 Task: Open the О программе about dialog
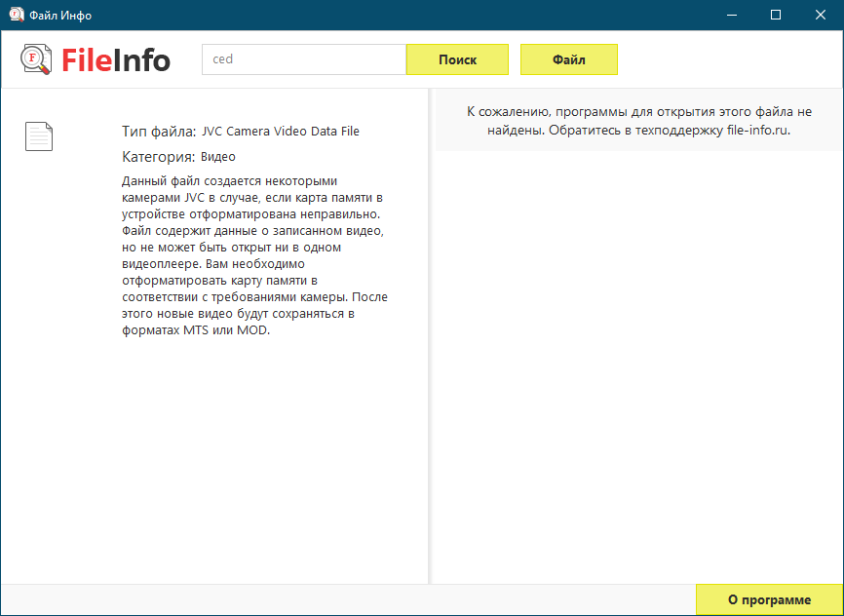point(769,599)
